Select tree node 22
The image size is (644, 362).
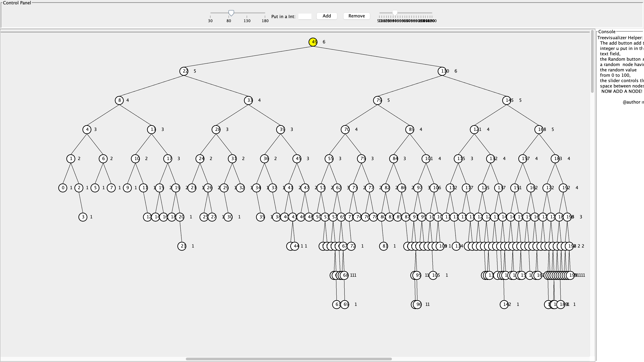click(184, 71)
